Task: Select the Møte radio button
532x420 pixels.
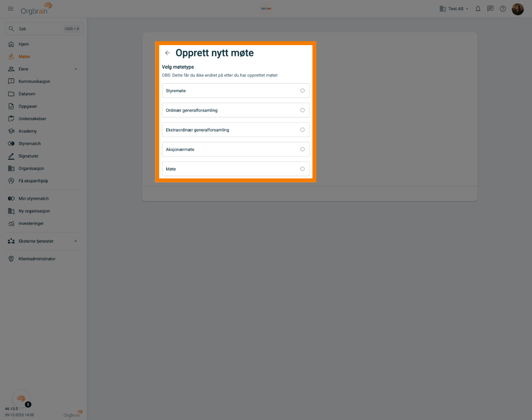Action: (x=302, y=169)
